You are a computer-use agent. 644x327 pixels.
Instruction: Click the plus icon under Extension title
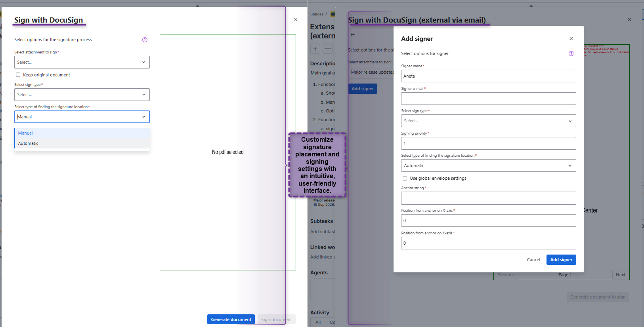(x=315, y=49)
